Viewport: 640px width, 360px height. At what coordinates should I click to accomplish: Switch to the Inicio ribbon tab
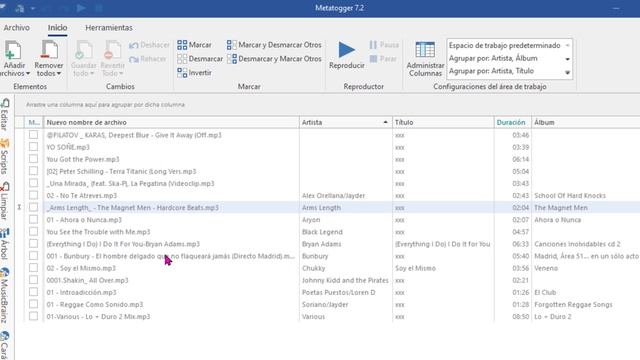[57, 28]
